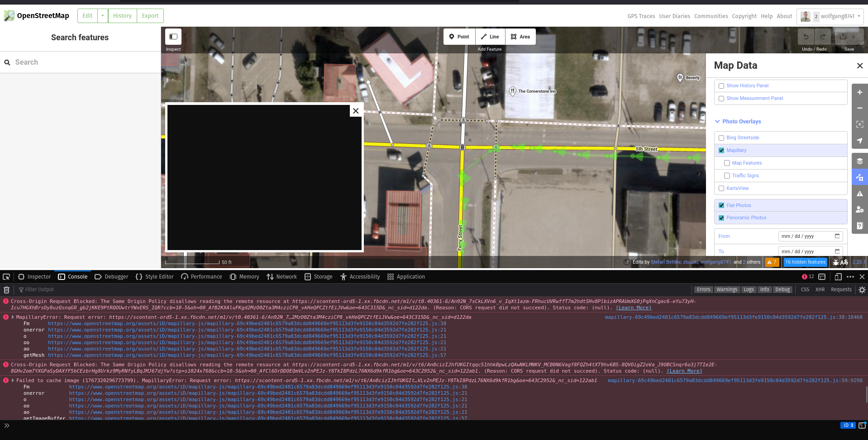Enable the Traffic Signs checkbox
Viewport: 868px width, 440px height.
tap(727, 175)
